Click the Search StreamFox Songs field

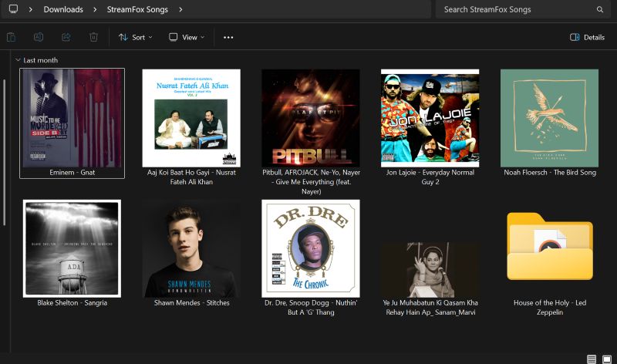coord(524,9)
